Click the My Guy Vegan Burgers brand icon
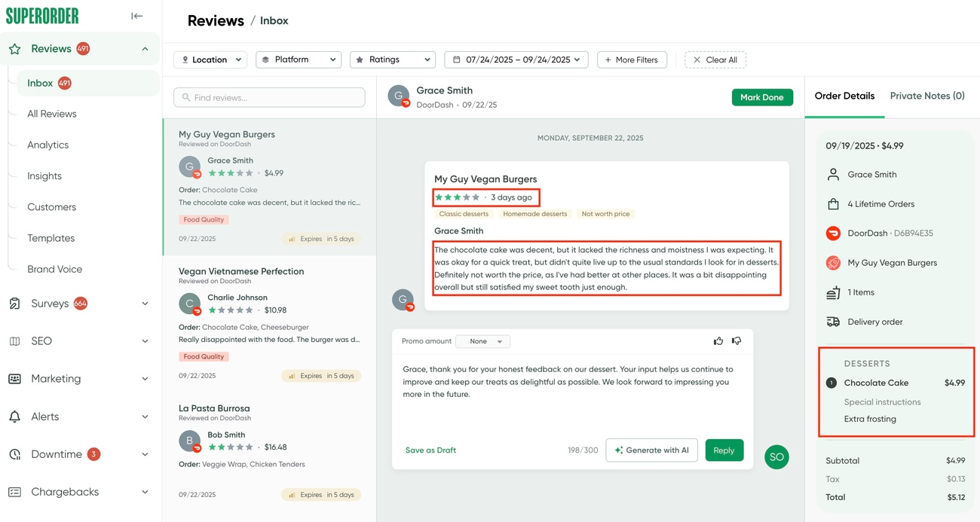This screenshot has width=980, height=522. 833,263
